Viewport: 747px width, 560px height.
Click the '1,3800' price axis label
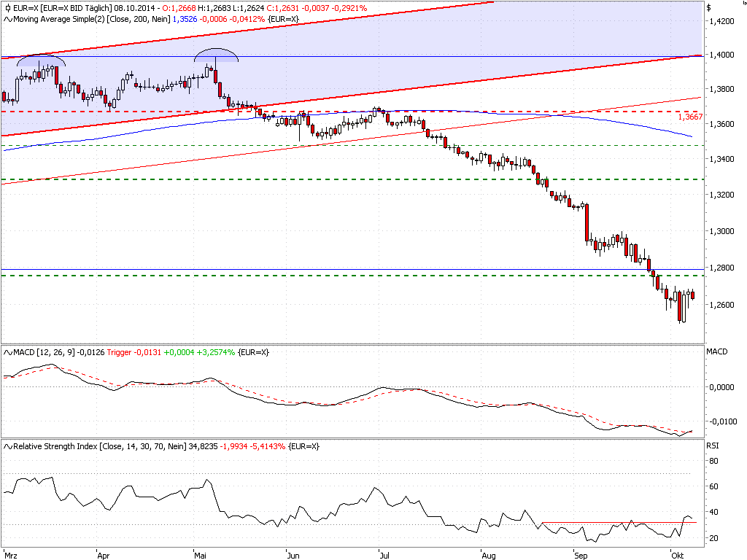coord(721,89)
